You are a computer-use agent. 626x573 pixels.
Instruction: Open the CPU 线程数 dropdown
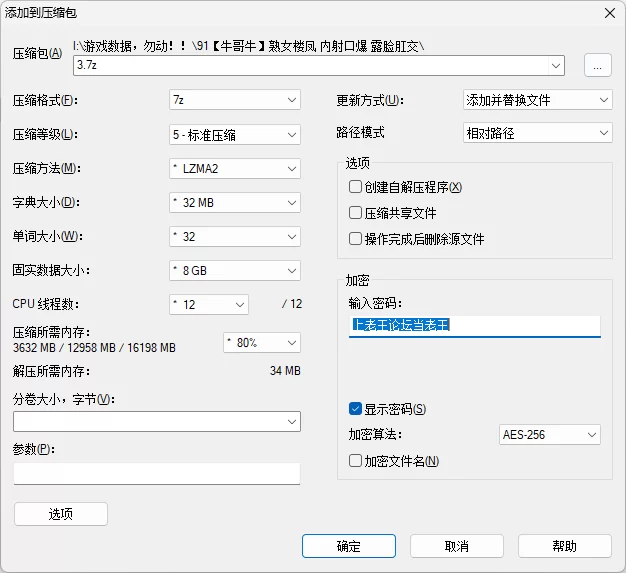coord(209,304)
